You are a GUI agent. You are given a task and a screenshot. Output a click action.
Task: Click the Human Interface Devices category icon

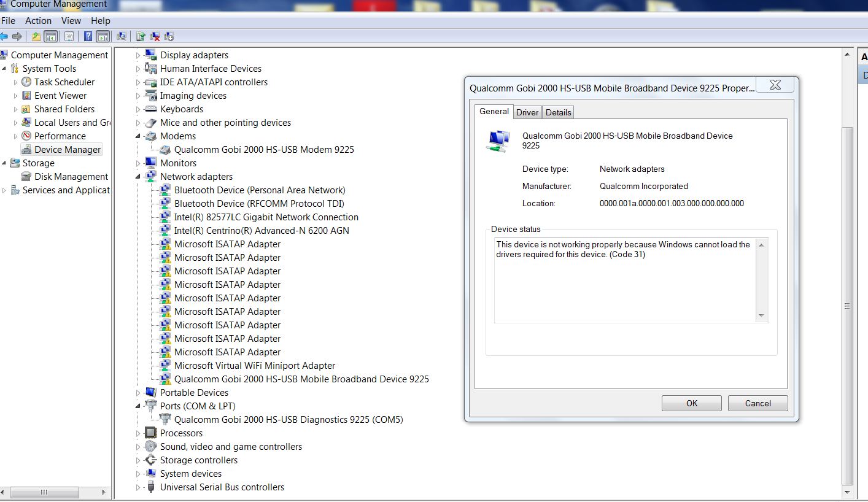(150, 68)
